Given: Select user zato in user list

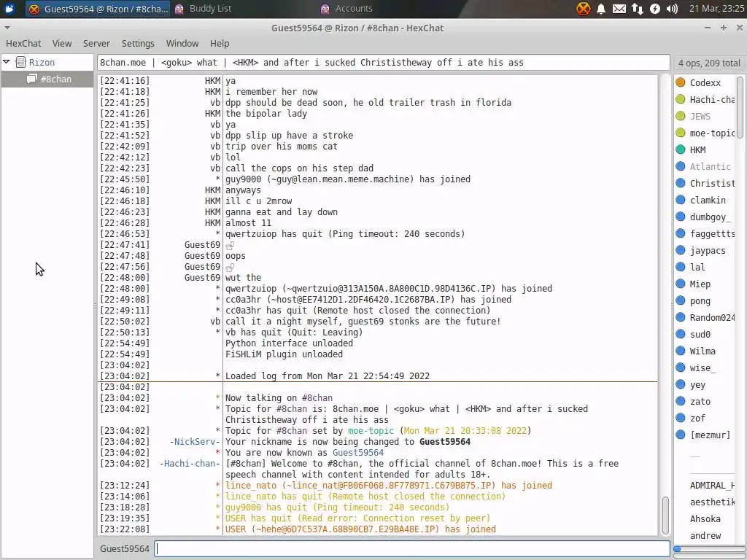Looking at the screenshot, I should [x=700, y=402].
